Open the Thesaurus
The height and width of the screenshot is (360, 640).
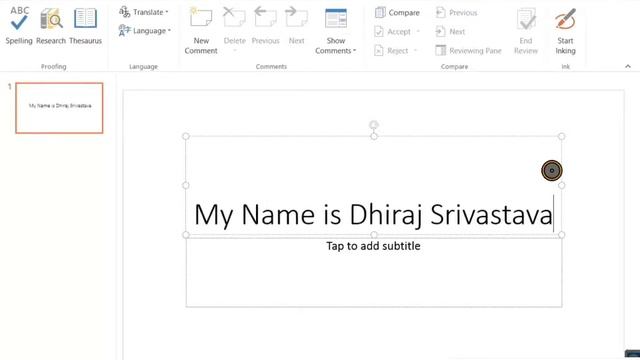(x=85, y=25)
